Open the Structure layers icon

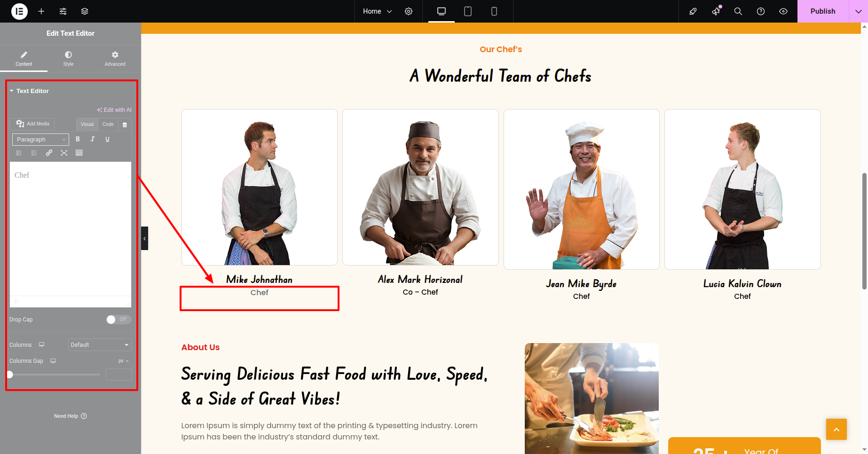point(85,11)
